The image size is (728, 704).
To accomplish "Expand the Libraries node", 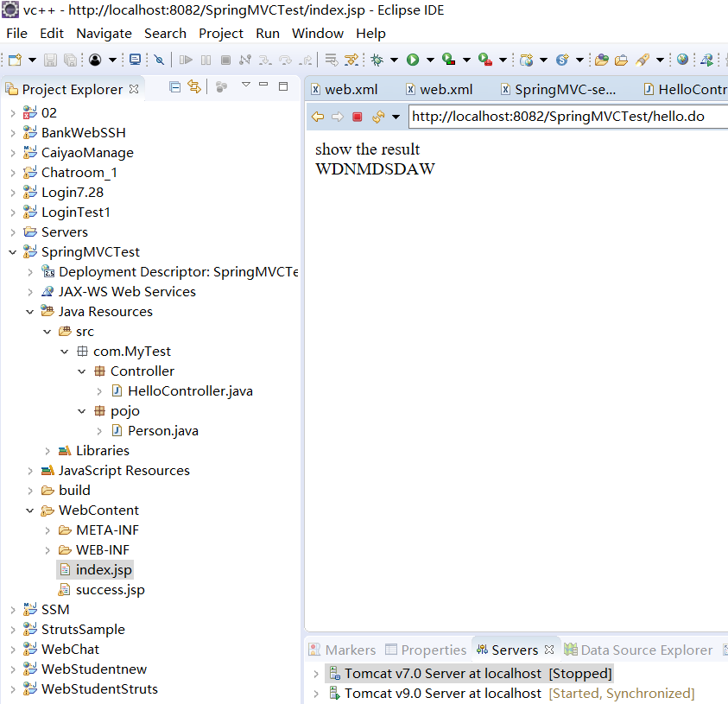I will click(x=47, y=451).
